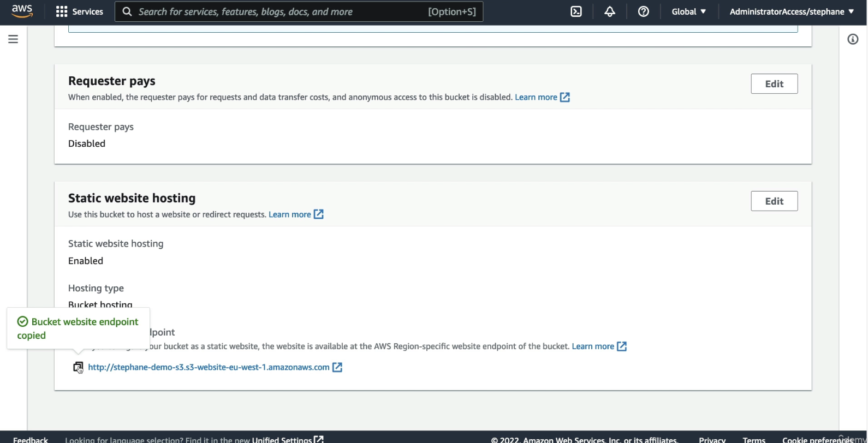Click the Enabled hosting status value
Screen dimensions: 868x443
(x=86, y=261)
